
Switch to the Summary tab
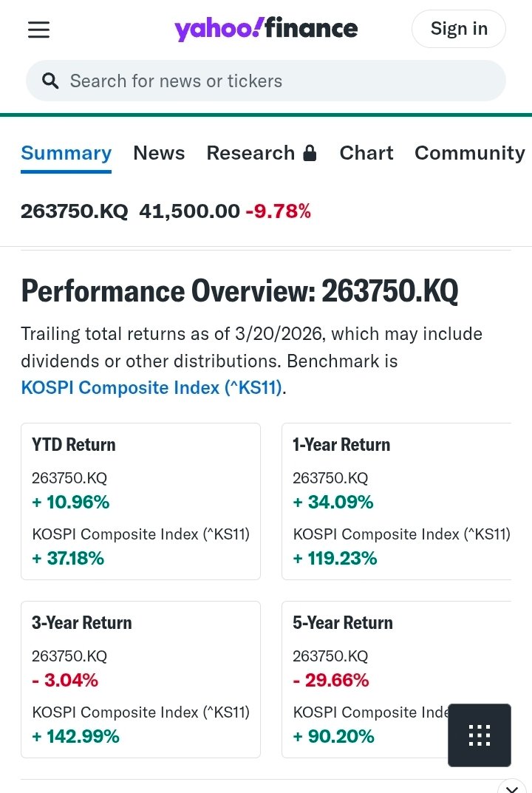point(66,153)
